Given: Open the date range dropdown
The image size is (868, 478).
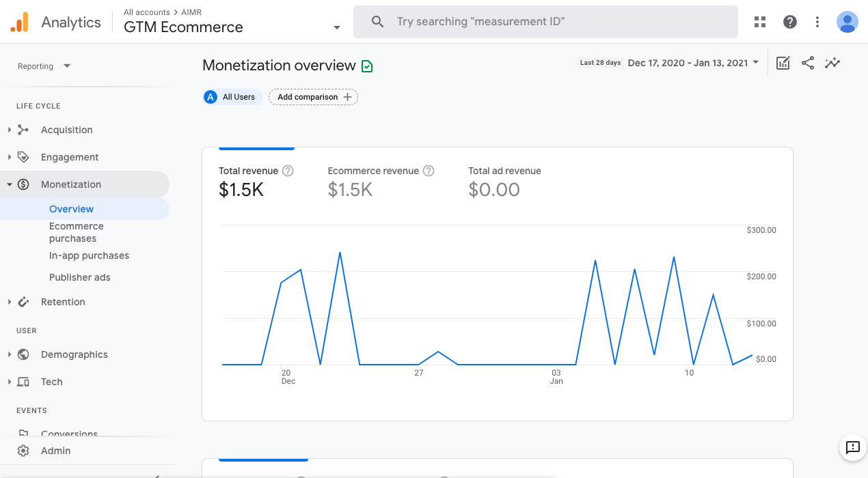Looking at the screenshot, I should pyautogui.click(x=693, y=63).
